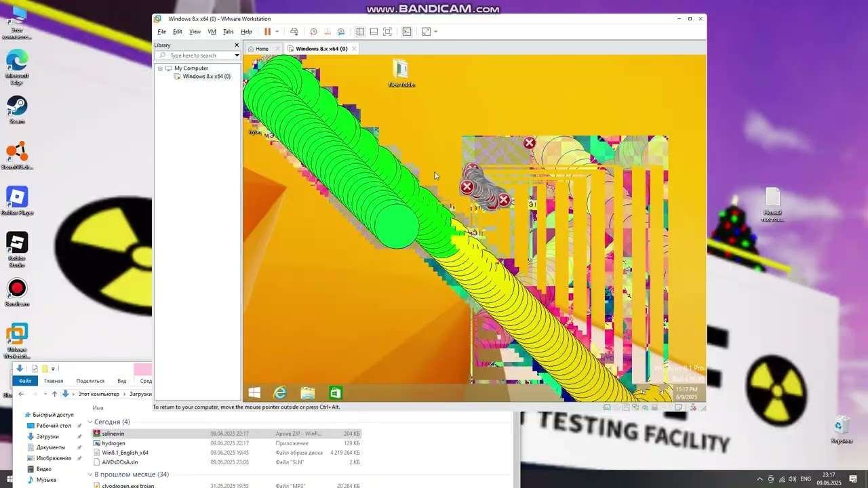The width and height of the screenshot is (868, 488).
Task: Click the stretch guest display icon
Action: [x=426, y=32]
